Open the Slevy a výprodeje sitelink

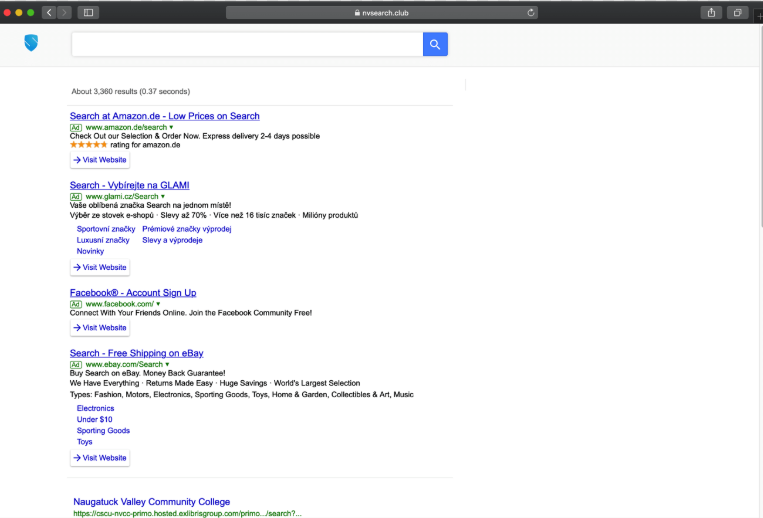(x=172, y=240)
